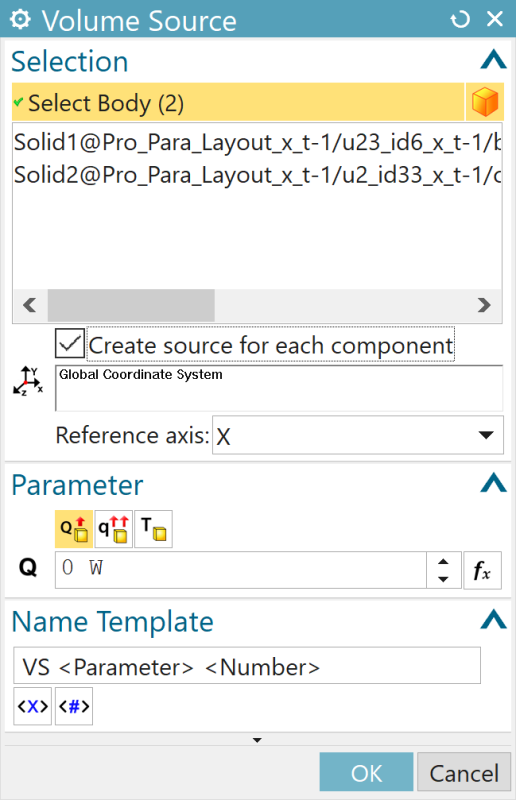Reset the dialog with the circular arrow

tap(460, 19)
